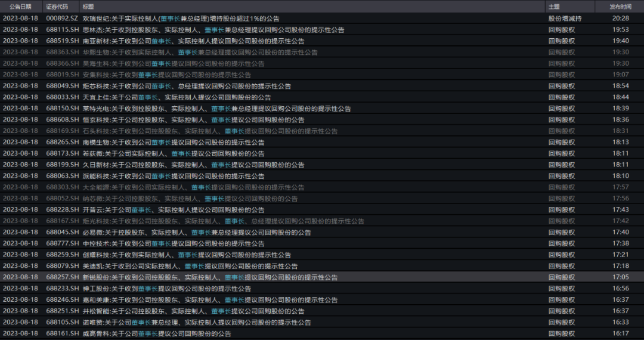Screen dimensions: 644x340
Task: Select stock code 688303.SH
Action: tap(63, 187)
